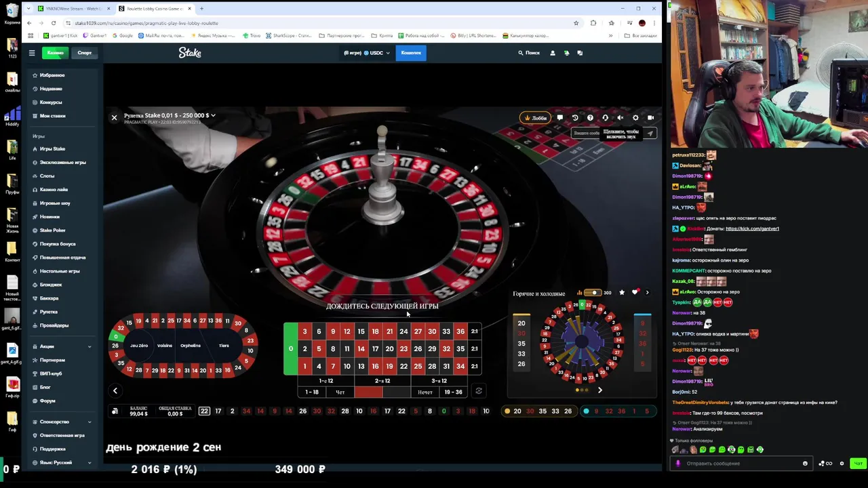Bet on green zero on the table
Image resolution: width=868 pixels, height=488 pixels.
click(290, 348)
